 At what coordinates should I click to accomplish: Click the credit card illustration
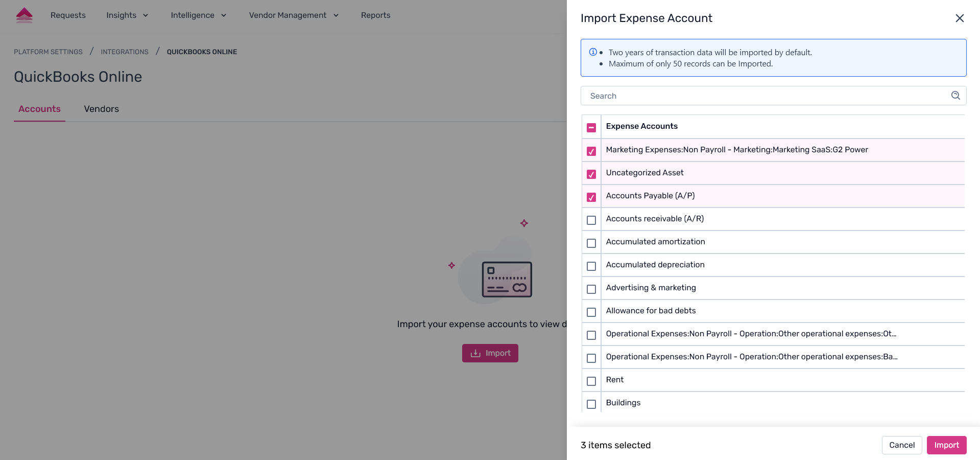click(x=507, y=279)
